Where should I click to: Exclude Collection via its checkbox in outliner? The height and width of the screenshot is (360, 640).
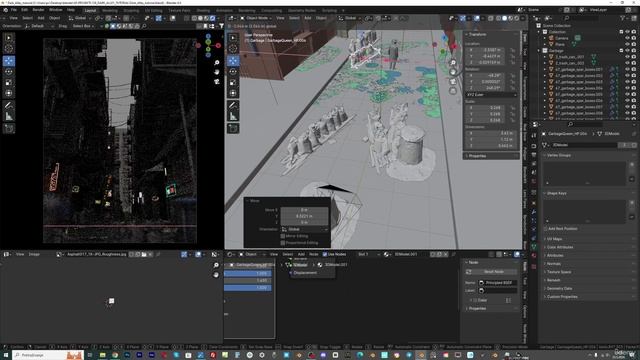[621, 32]
